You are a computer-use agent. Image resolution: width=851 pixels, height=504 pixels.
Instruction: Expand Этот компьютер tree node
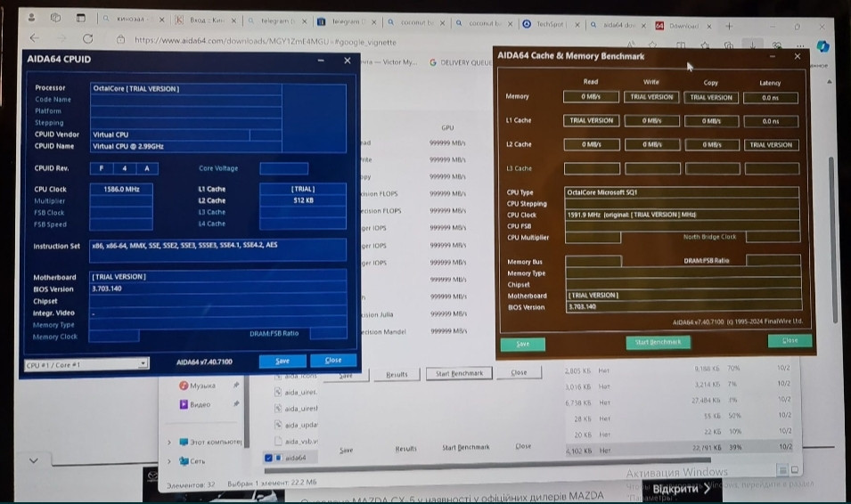pos(169,442)
